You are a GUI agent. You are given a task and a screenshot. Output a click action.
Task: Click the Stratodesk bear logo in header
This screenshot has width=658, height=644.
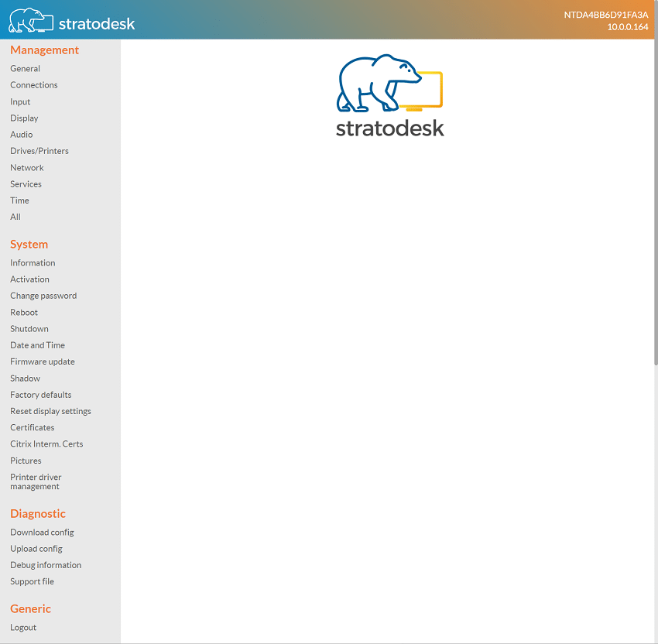31,20
